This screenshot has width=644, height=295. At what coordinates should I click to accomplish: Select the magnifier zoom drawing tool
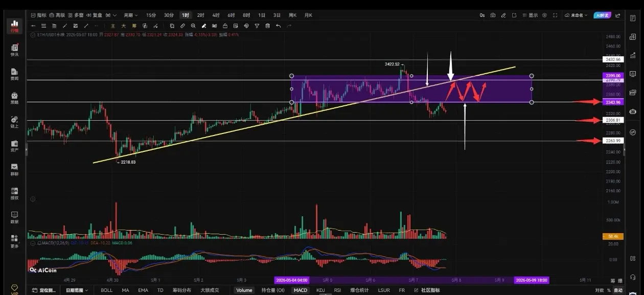point(193,26)
